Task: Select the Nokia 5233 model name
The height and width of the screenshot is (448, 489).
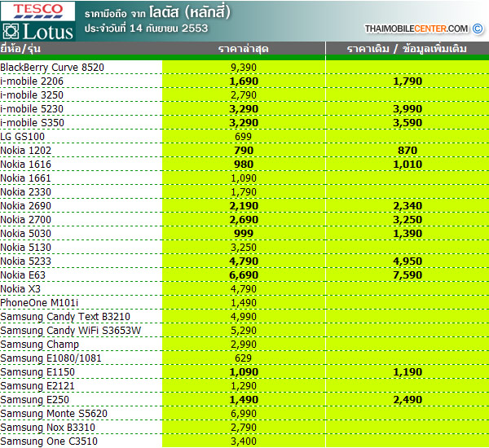Action: [x=25, y=261]
